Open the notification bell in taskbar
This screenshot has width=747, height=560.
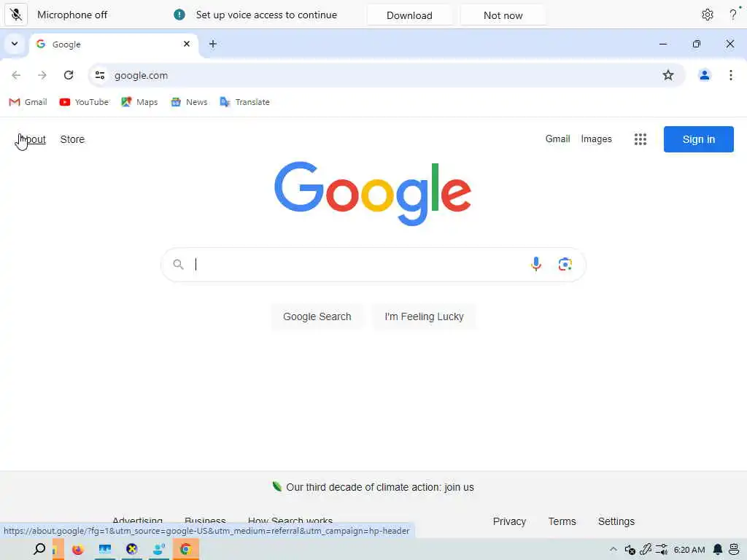718,550
